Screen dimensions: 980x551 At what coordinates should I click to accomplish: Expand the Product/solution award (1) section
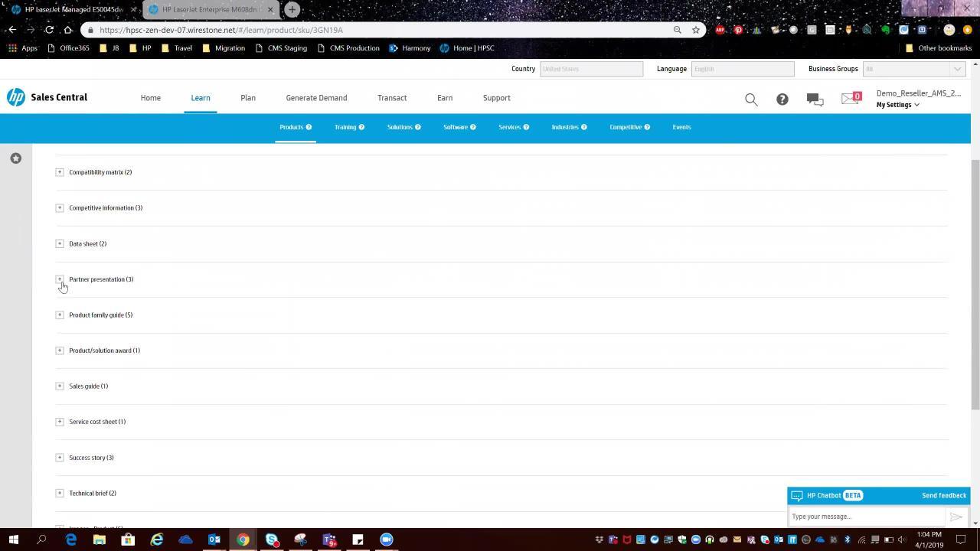60,350
